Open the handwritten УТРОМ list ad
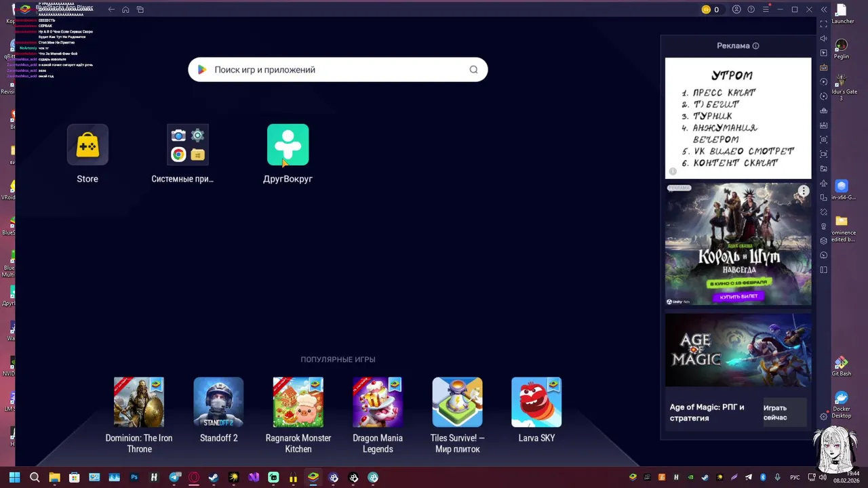 coord(738,118)
